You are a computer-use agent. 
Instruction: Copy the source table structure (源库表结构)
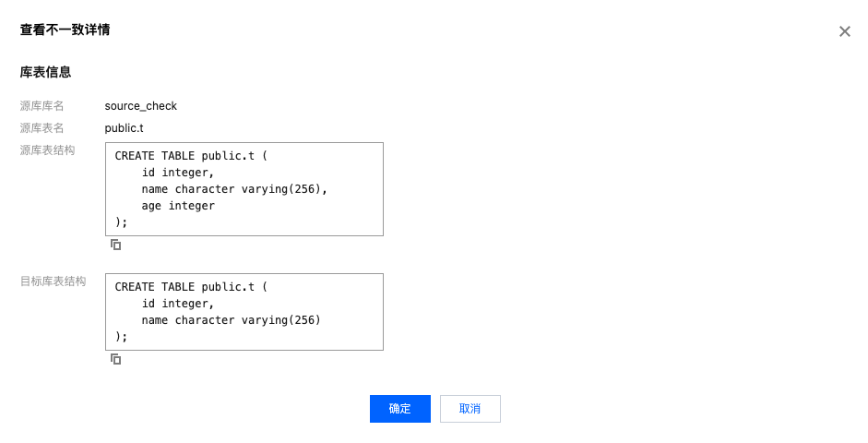point(116,245)
